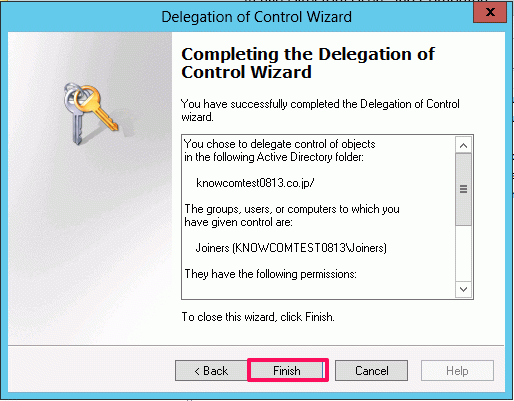The image size is (514, 401).
Task: Click the Delegation of Control Wizard title bar
Action: (x=256, y=17)
